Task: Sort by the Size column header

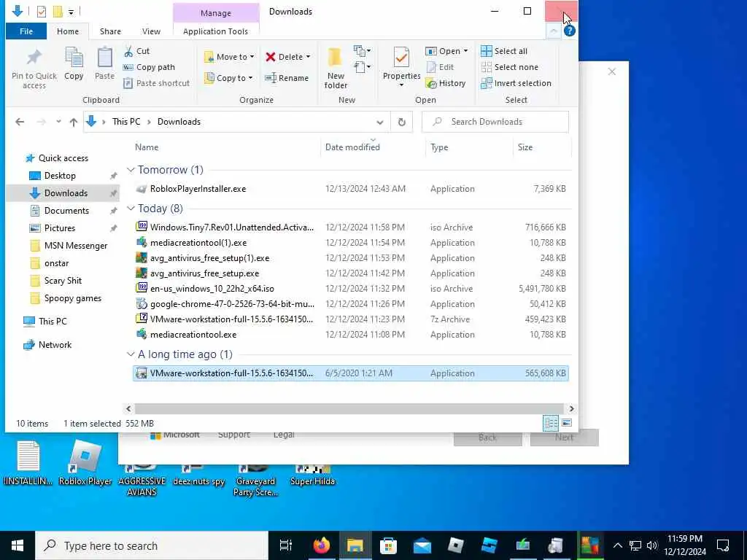Action: click(525, 147)
